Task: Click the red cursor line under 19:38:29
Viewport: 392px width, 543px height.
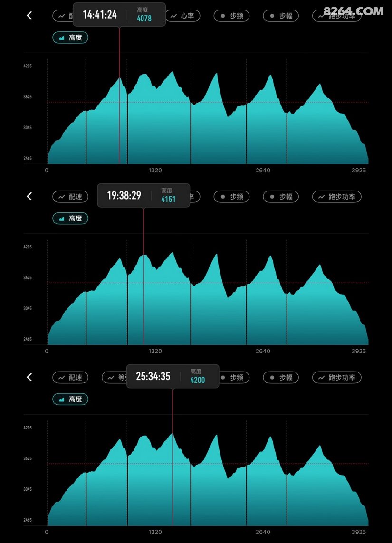Action: tap(143, 276)
